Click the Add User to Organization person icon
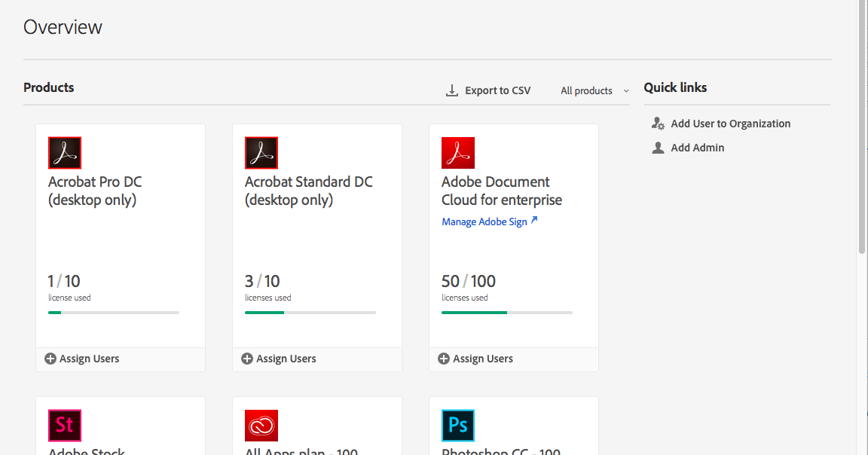868x455 pixels. tap(658, 124)
